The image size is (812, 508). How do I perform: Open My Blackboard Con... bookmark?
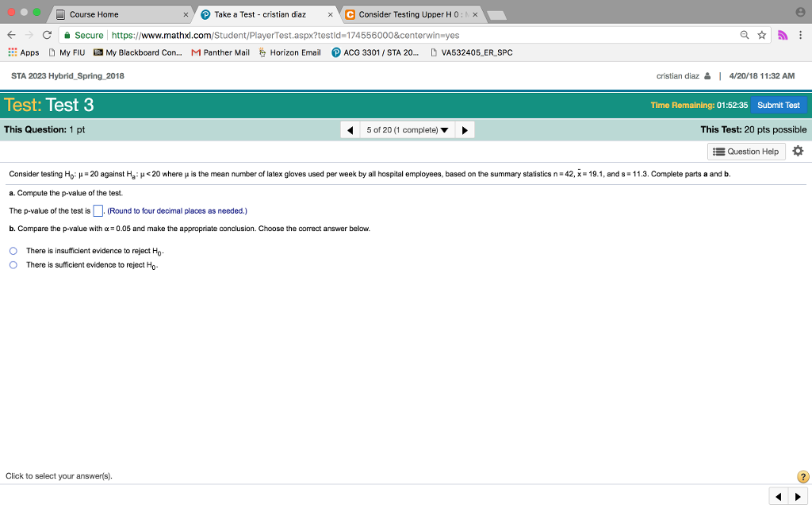click(x=138, y=52)
